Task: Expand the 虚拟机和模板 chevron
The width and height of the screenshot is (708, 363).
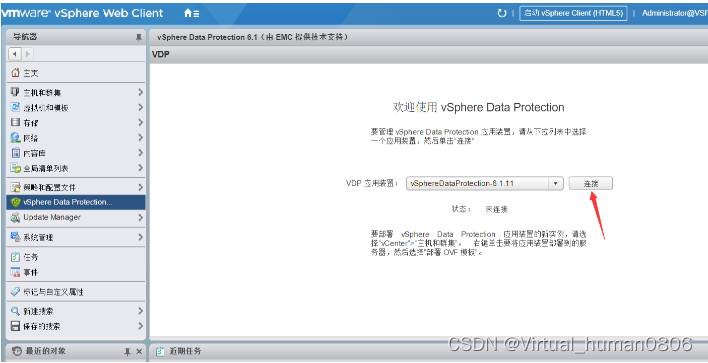Action: click(140, 107)
